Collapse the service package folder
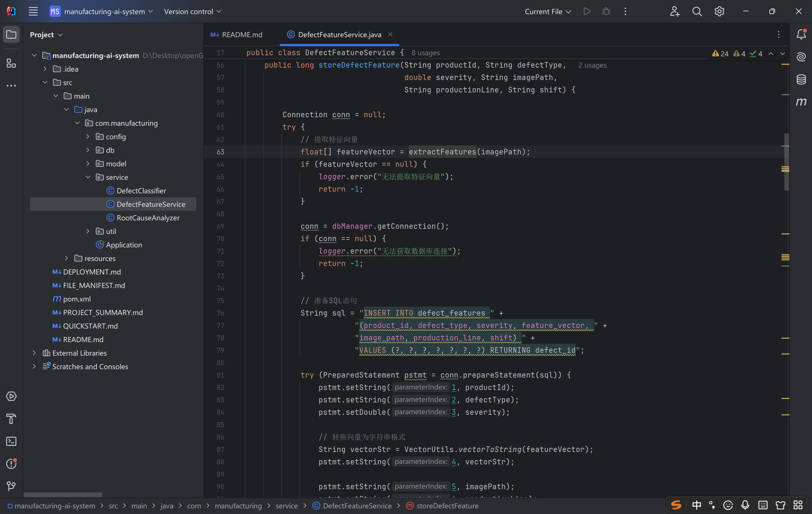Viewport: 812px width, 514px height. coord(88,177)
